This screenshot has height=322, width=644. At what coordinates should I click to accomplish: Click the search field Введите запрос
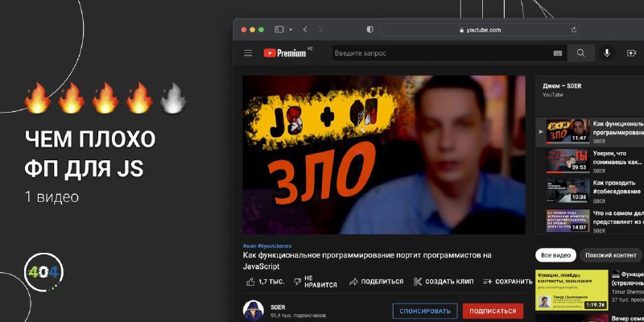coord(441,53)
